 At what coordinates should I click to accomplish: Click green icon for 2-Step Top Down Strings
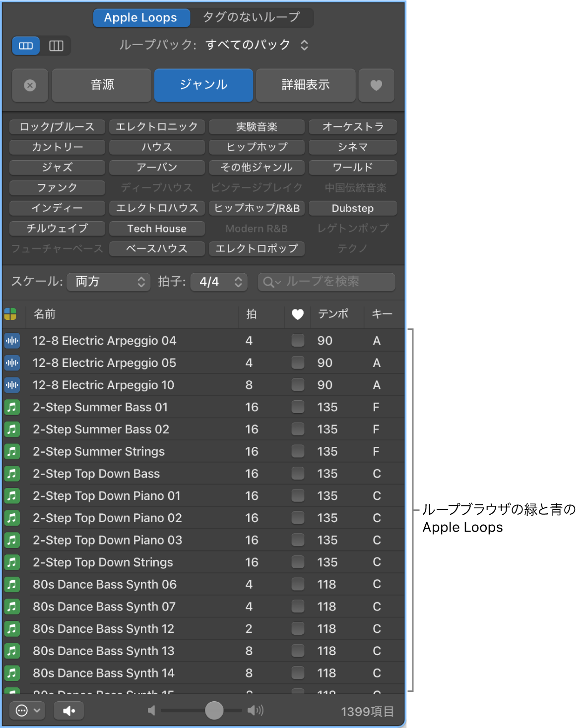pyautogui.click(x=12, y=562)
